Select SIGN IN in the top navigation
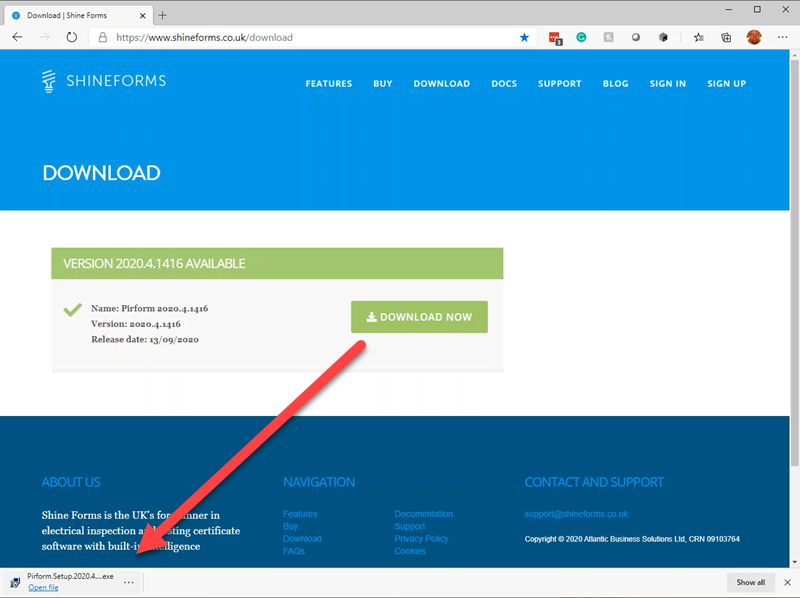The height and width of the screenshot is (598, 800). point(667,84)
